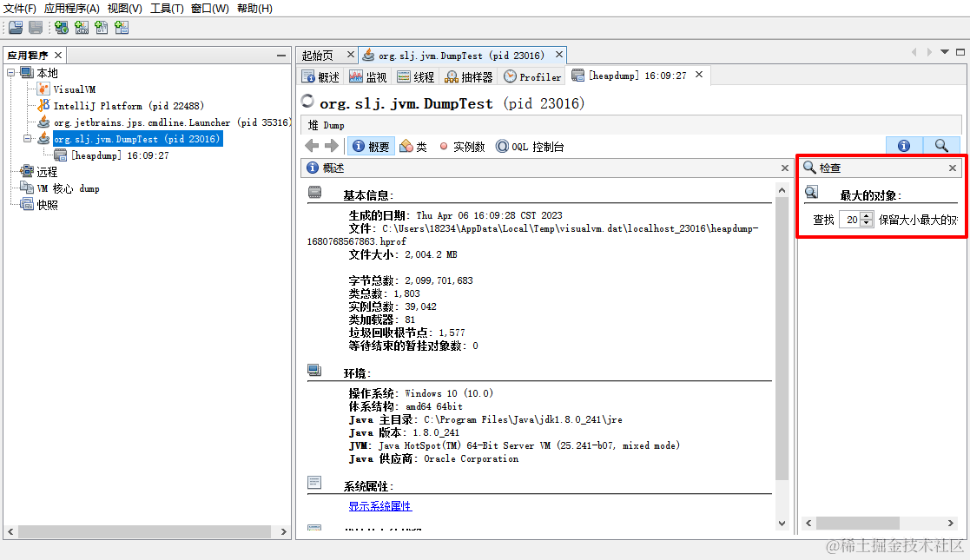The height and width of the screenshot is (560, 970).
Task: Click the navigate forward arrow in heap dump
Action: click(332, 146)
